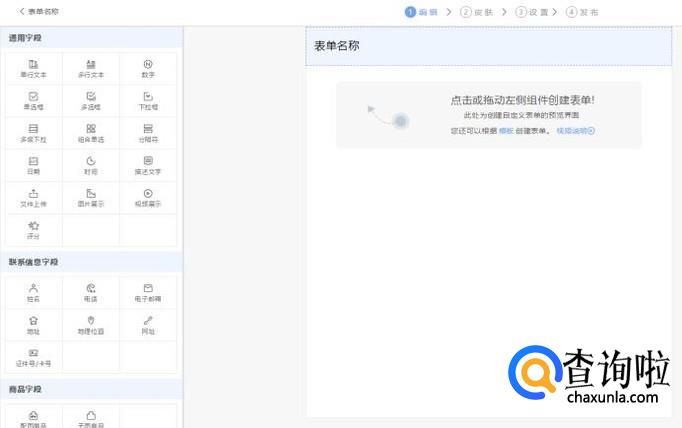The height and width of the screenshot is (428, 682).
Task: Add the 组合单选 combined choice field
Action: click(x=90, y=133)
